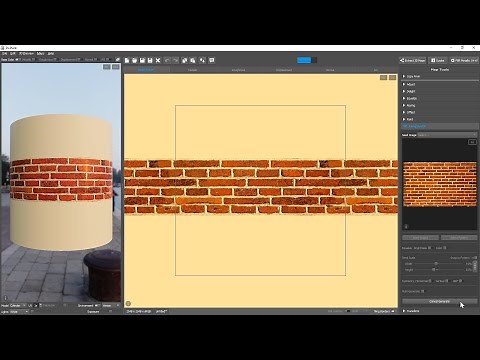Toggle the Equalize Color checkbox
This screenshot has height=360, width=480.
click(x=445, y=248)
